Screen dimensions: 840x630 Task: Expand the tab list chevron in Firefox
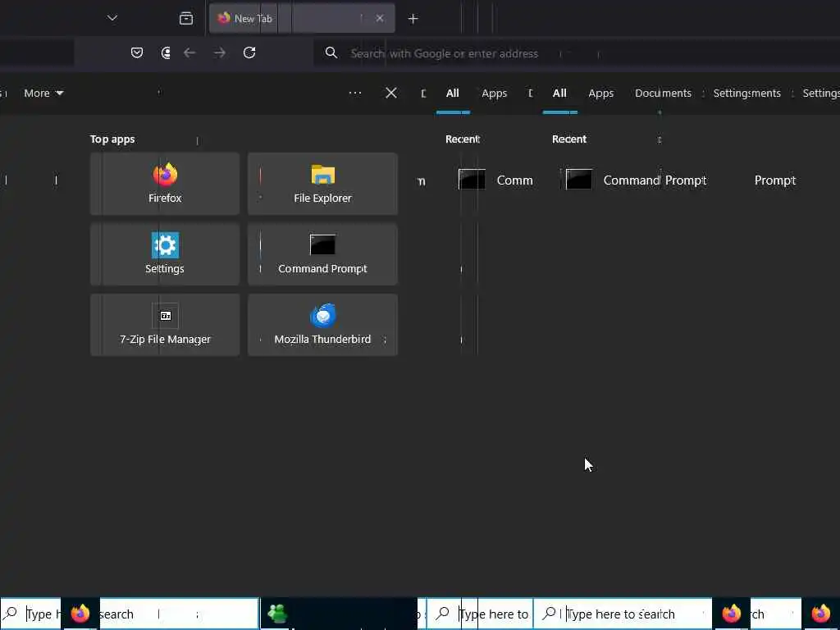tap(112, 18)
